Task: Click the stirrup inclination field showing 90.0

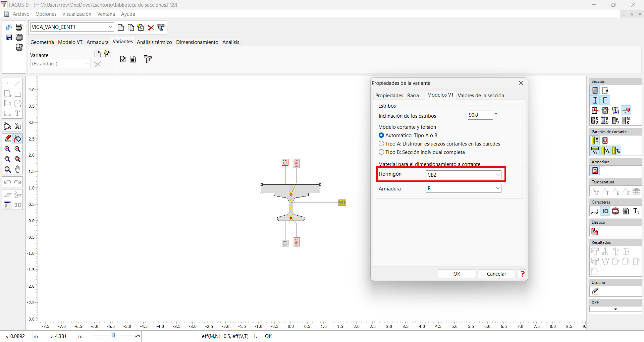Action: click(480, 115)
